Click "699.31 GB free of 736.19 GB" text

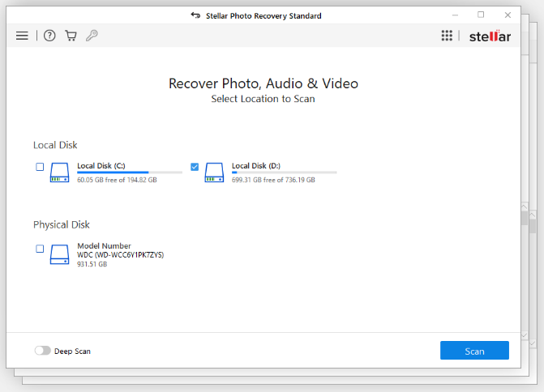click(x=273, y=180)
